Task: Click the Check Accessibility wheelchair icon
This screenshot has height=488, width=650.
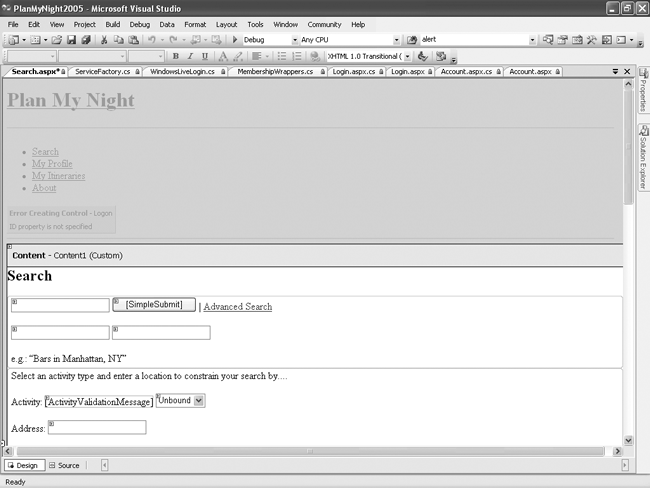Action: tap(422, 56)
